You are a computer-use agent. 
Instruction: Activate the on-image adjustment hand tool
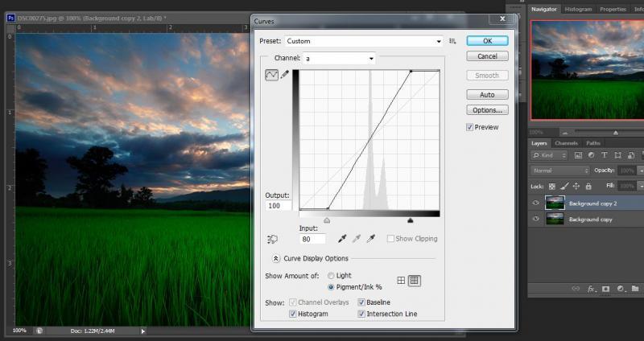click(272, 239)
